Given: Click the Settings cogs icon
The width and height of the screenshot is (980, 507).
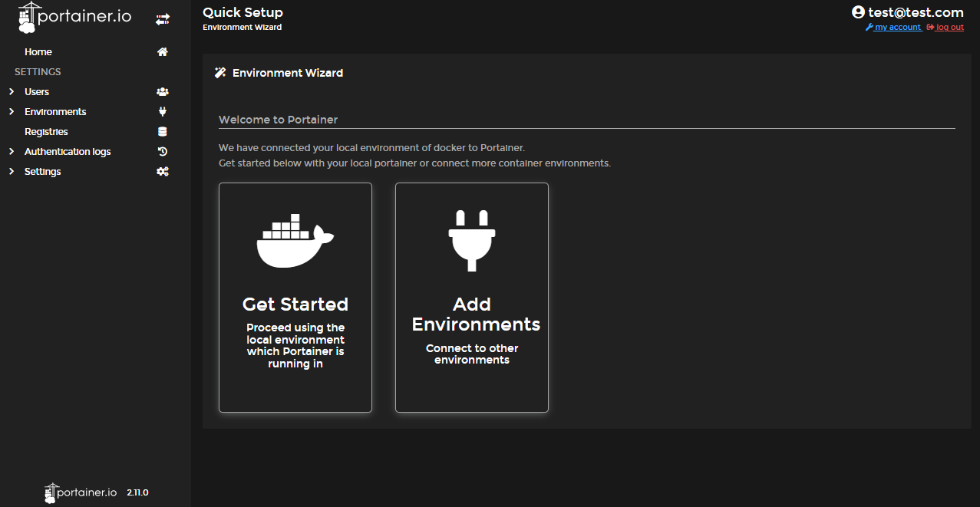Looking at the screenshot, I should pos(163,172).
